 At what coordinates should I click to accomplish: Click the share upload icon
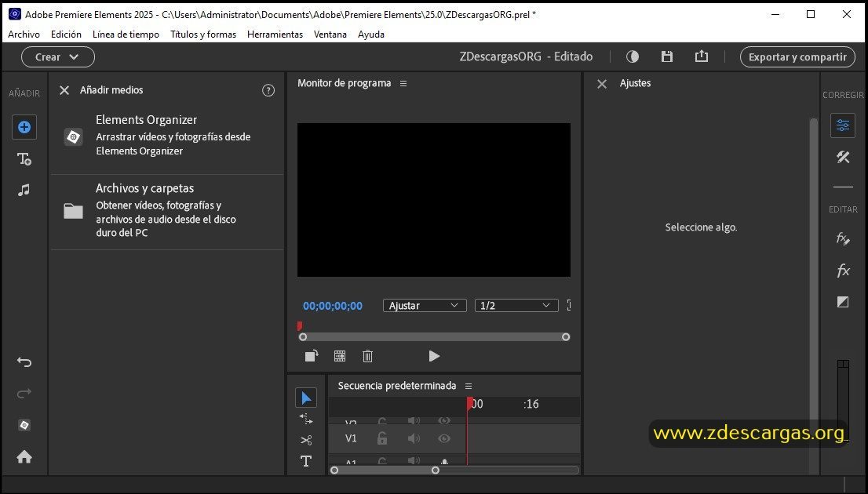click(x=702, y=56)
